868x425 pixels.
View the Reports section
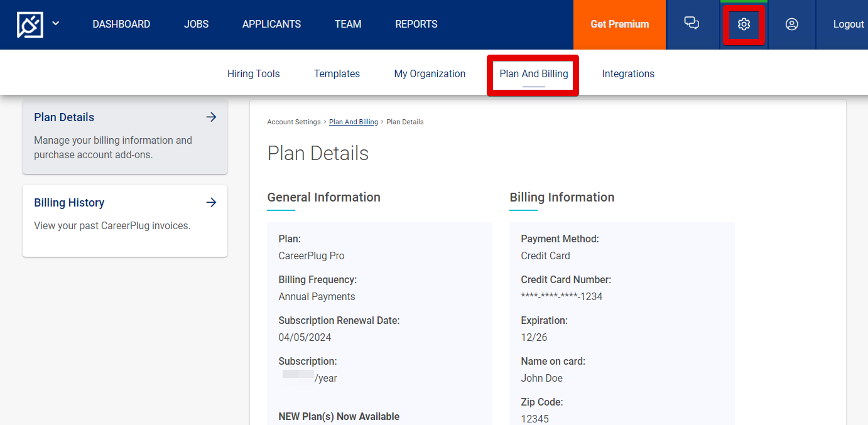tap(416, 24)
